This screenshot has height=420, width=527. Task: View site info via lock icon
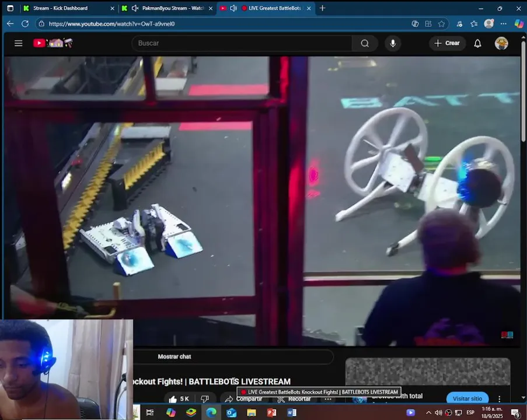(x=41, y=24)
